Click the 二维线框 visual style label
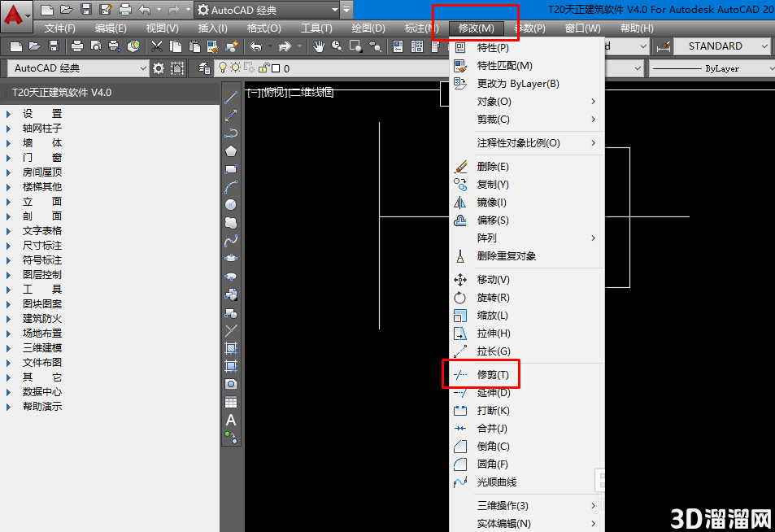This screenshot has width=775, height=532. pos(311,92)
